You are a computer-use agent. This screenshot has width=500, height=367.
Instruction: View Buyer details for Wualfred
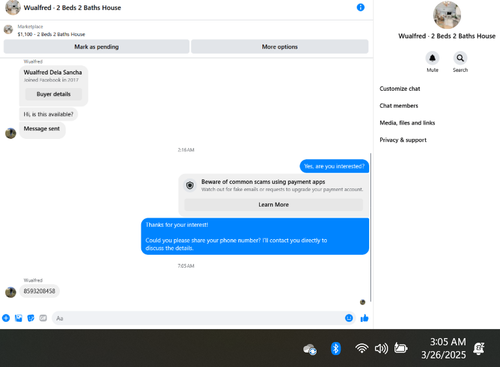click(54, 94)
